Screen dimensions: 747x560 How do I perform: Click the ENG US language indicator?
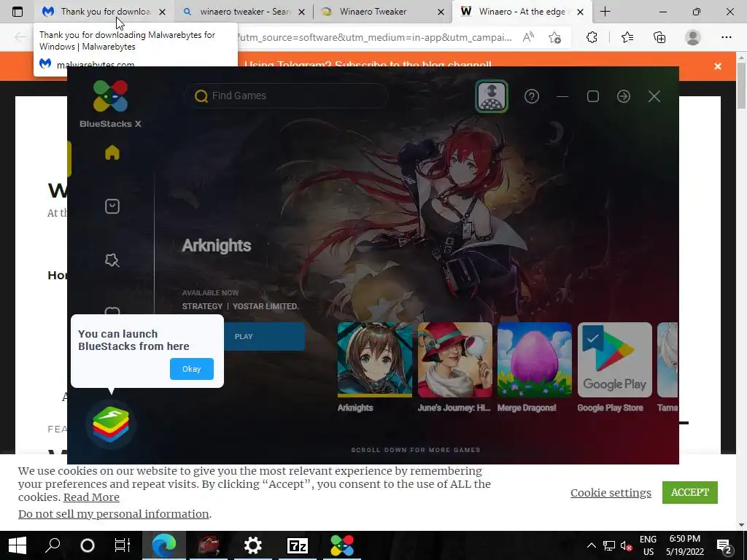[648, 545]
